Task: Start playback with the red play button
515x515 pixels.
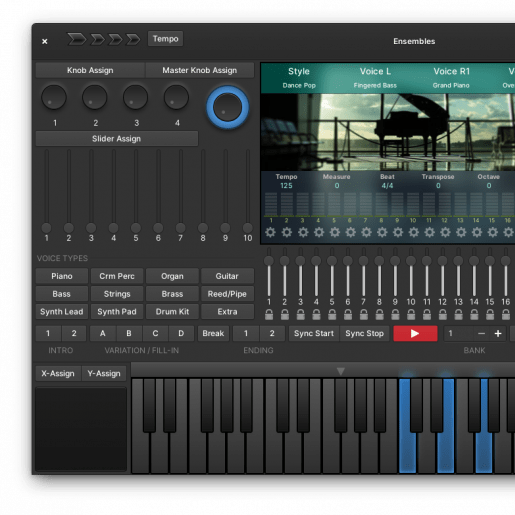Action: [x=415, y=333]
